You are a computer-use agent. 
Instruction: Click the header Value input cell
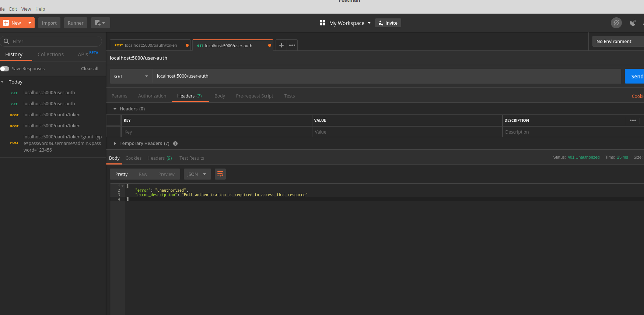pos(407,132)
